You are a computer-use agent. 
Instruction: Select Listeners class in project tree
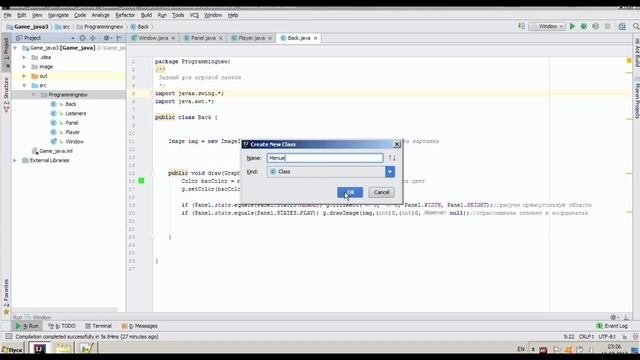click(x=76, y=113)
